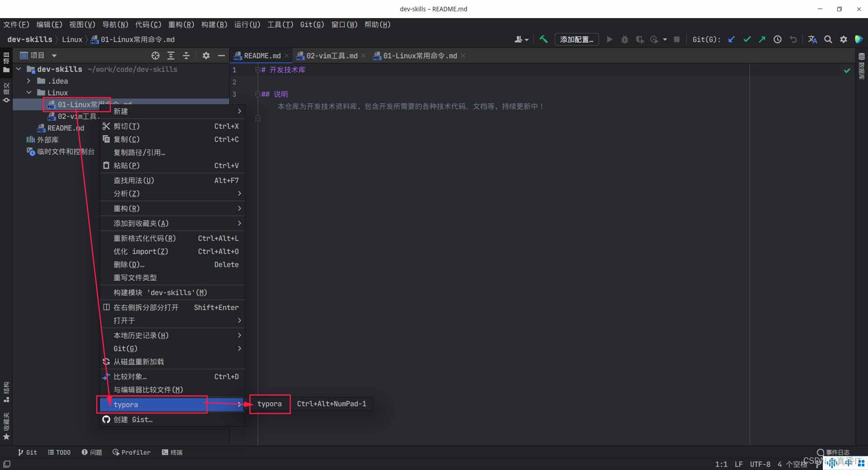The height and width of the screenshot is (470, 868).
Task: Click the translation icon in toolbar
Action: (812, 39)
